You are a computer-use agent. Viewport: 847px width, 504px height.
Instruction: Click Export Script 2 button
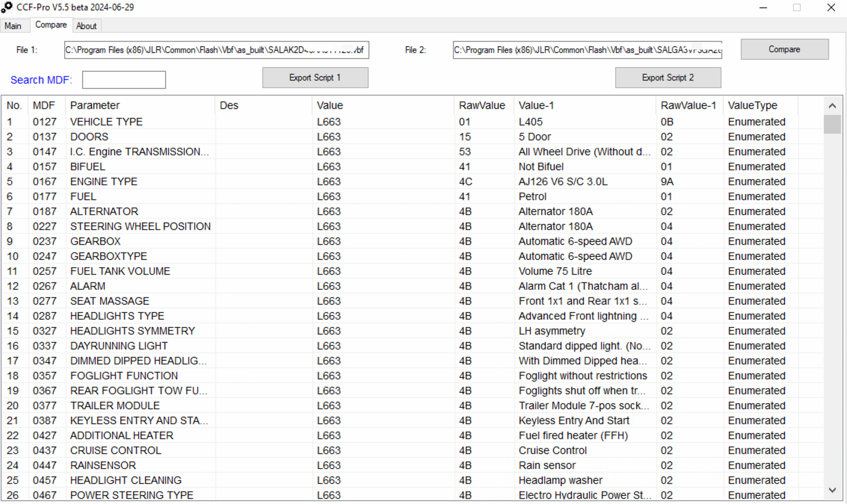pyautogui.click(x=668, y=78)
